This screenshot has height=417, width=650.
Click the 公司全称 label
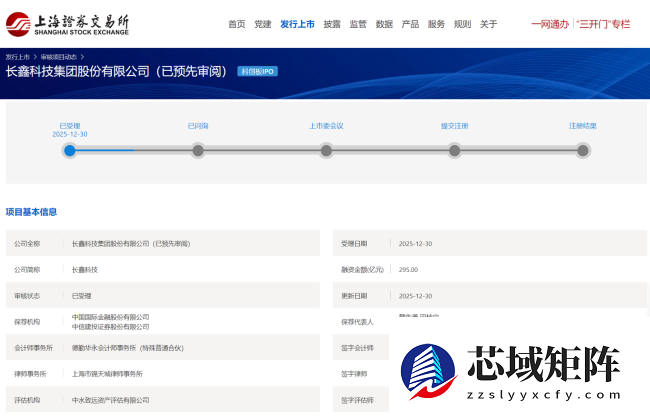click(x=27, y=244)
